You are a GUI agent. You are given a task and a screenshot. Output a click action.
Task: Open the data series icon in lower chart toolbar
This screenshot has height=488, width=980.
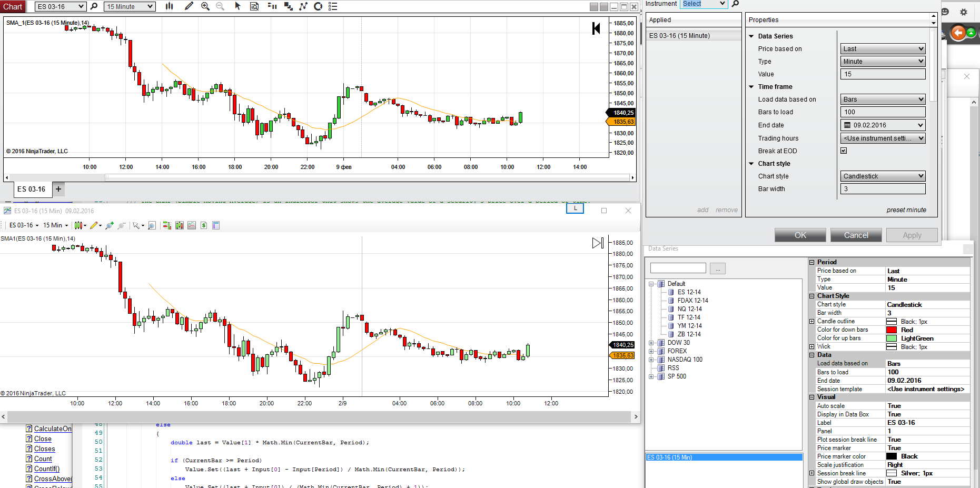point(180,225)
